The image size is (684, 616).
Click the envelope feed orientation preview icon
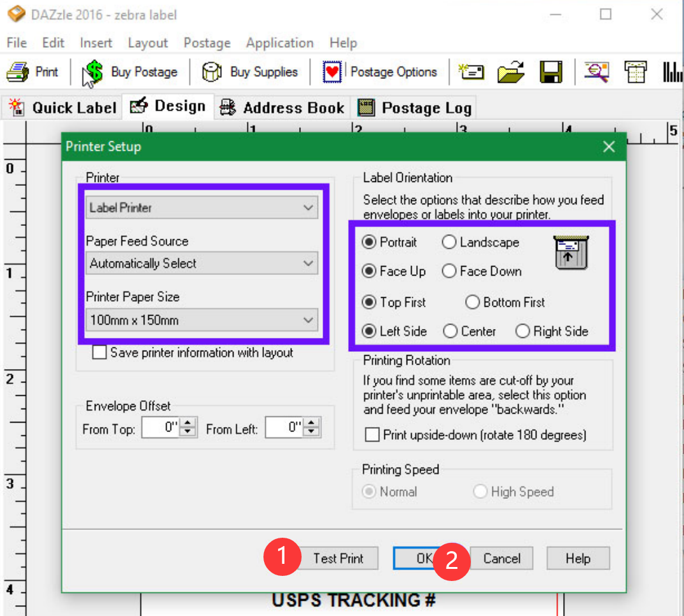pyautogui.click(x=571, y=253)
